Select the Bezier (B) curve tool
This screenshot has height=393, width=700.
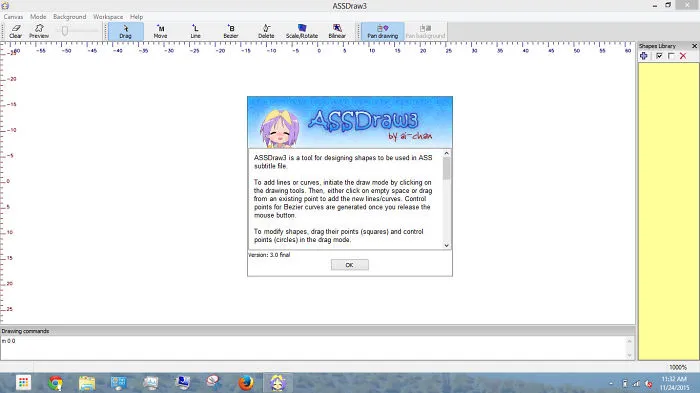pyautogui.click(x=231, y=31)
